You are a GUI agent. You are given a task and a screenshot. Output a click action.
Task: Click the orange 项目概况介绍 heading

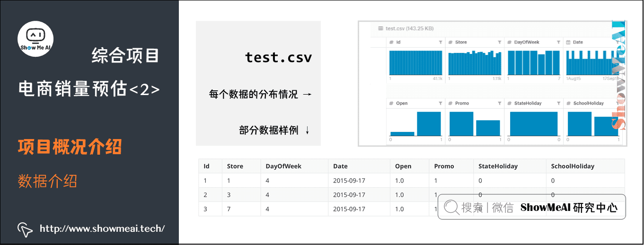[70, 147]
